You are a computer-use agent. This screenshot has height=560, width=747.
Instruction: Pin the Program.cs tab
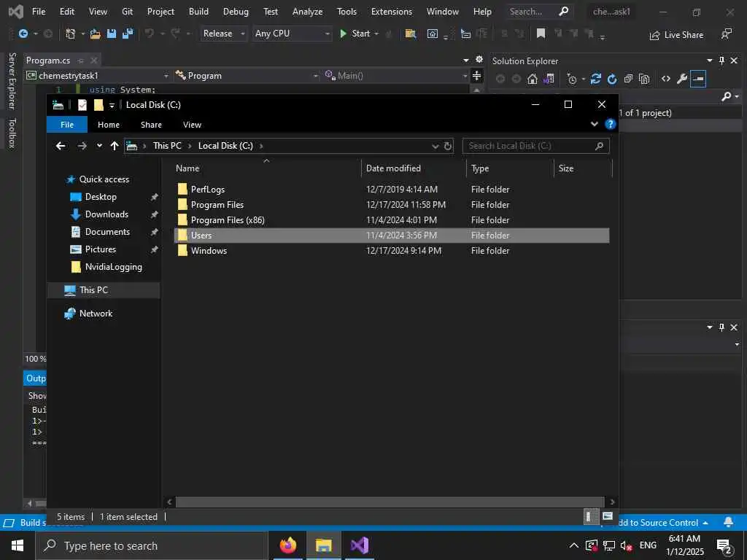coord(80,61)
